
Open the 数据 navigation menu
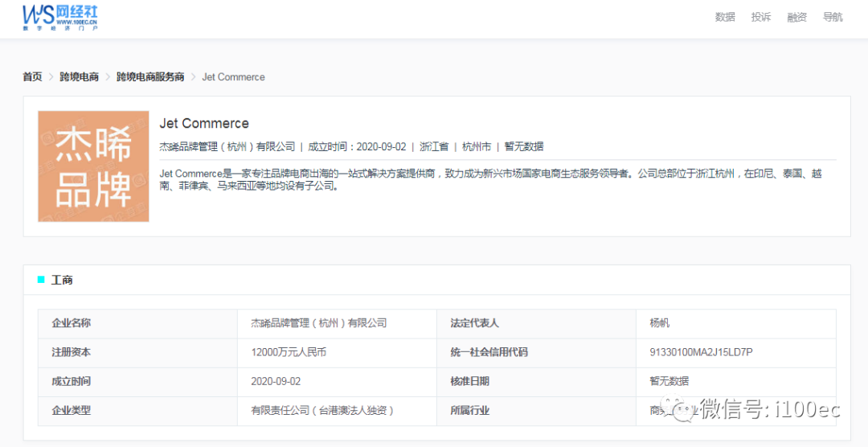[725, 17]
